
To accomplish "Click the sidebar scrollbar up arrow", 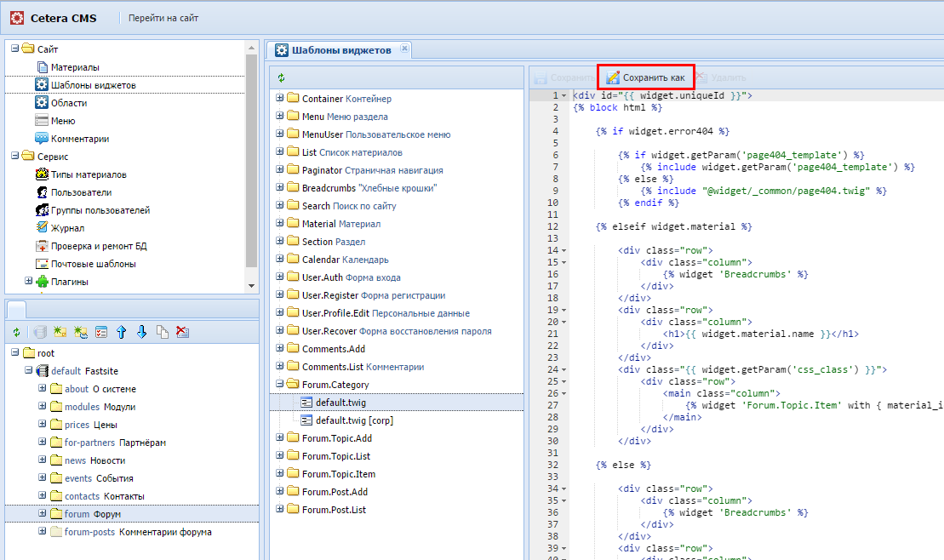I will tap(252, 47).
